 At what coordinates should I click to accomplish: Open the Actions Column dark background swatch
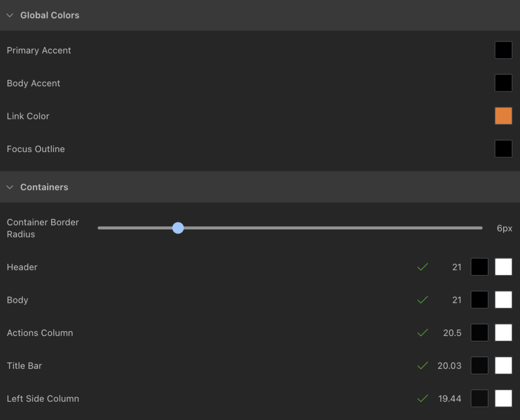479,333
